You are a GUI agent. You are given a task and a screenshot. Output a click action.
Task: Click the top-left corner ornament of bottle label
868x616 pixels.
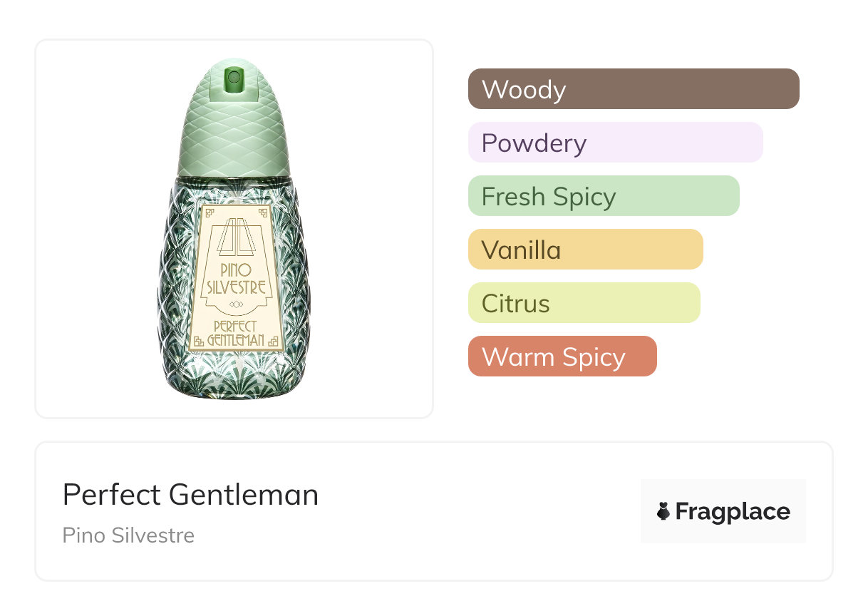point(209,212)
